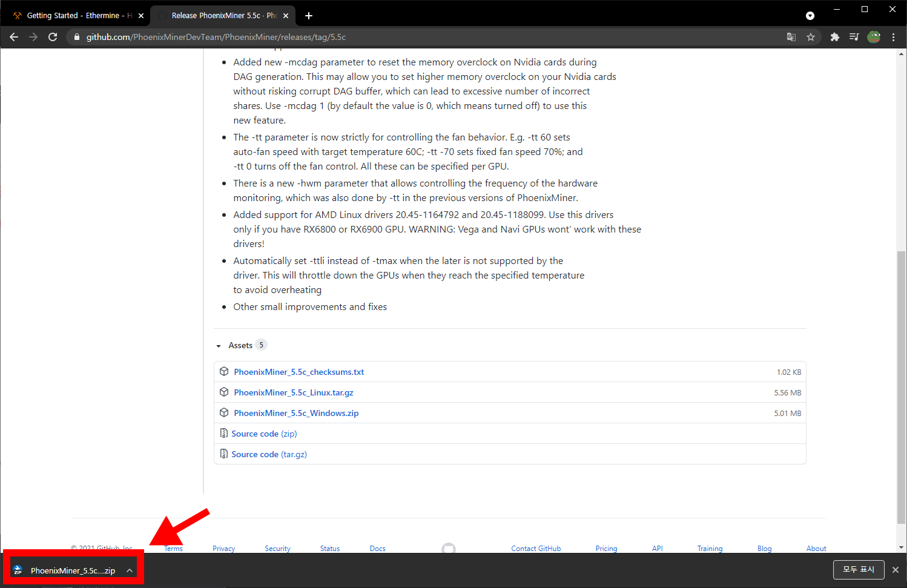Open the GitHub Terms footer link
Viewport: 907px width, 588px height.
pyautogui.click(x=173, y=549)
